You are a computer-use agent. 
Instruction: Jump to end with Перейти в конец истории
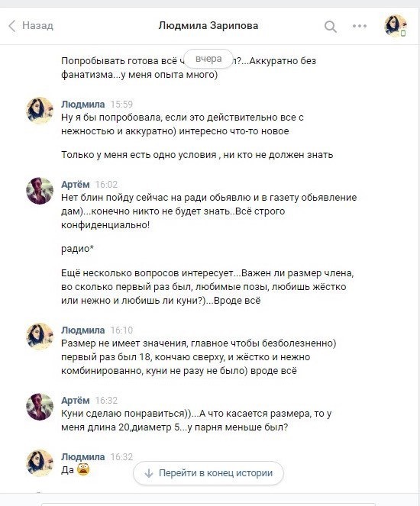pyautogui.click(x=208, y=473)
